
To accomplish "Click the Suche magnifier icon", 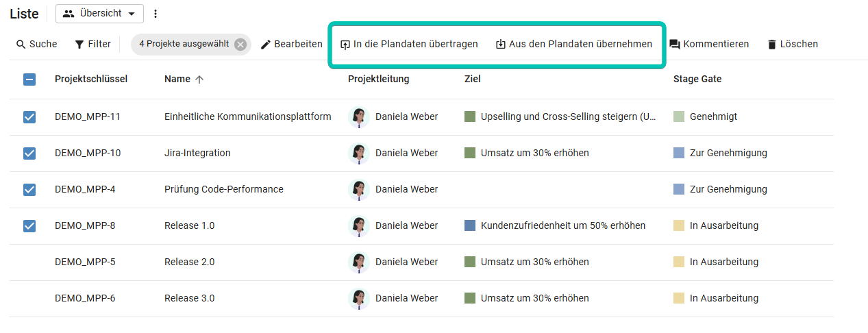I will click(x=21, y=44).
